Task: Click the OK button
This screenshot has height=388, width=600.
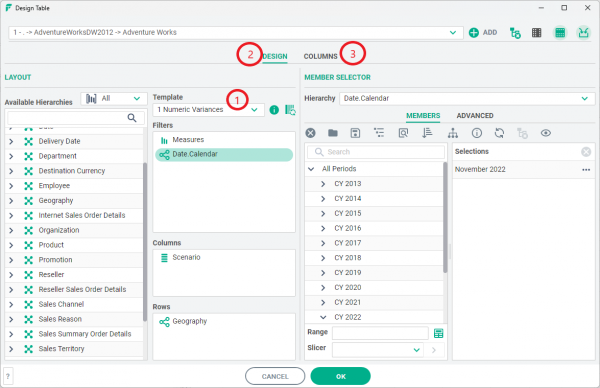Action: click(341, 377)
